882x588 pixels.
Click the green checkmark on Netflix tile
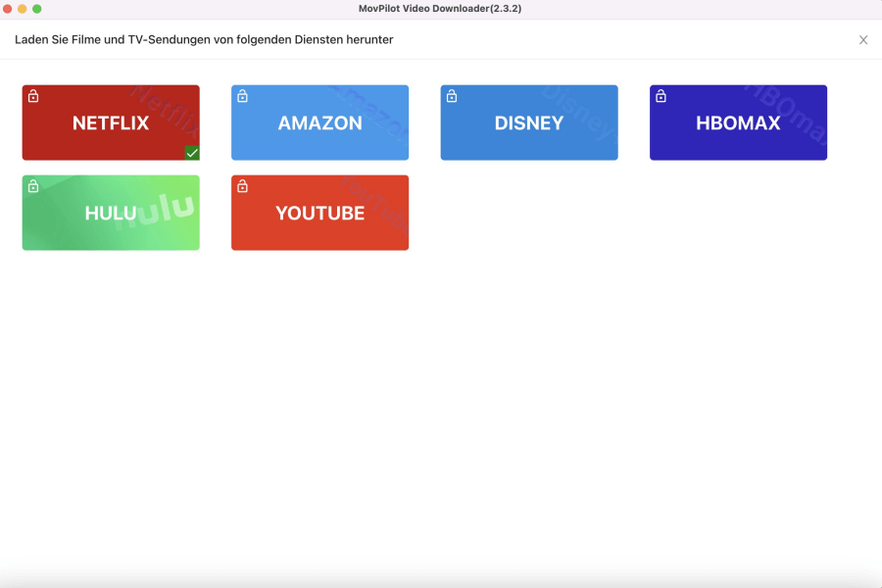click(x=192, y=153)
